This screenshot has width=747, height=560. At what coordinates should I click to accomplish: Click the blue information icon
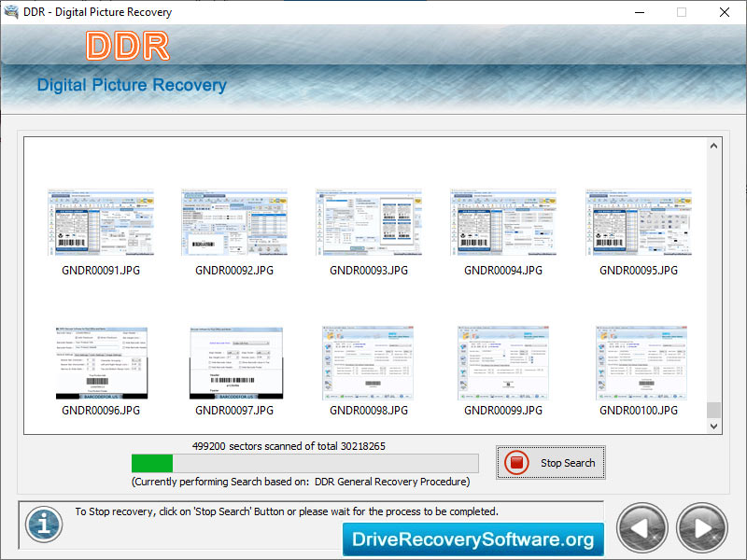point(44,525)
